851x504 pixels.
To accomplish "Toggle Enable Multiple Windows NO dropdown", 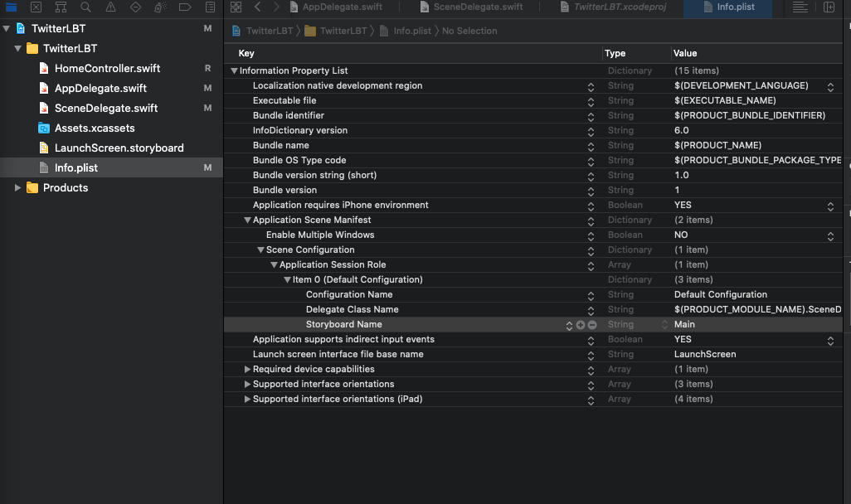I will pyautogui.click(x=830, y=236).
